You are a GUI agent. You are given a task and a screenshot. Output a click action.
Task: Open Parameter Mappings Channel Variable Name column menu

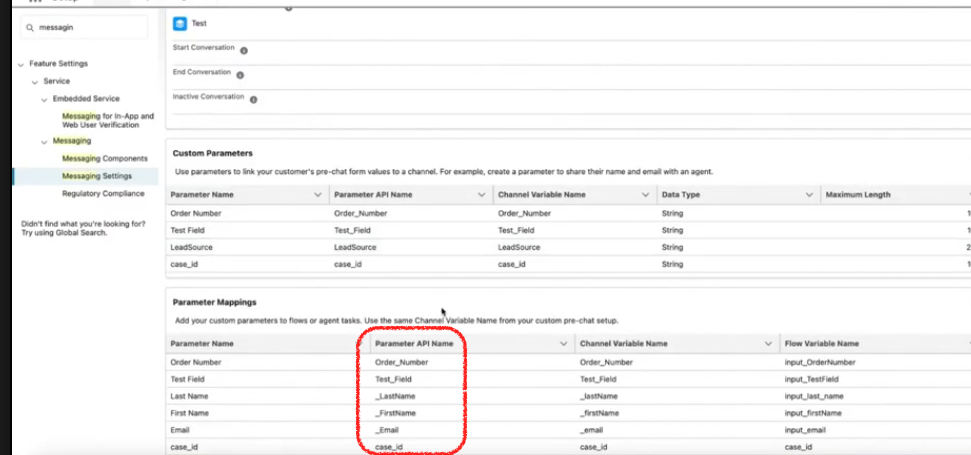[769, 344]
